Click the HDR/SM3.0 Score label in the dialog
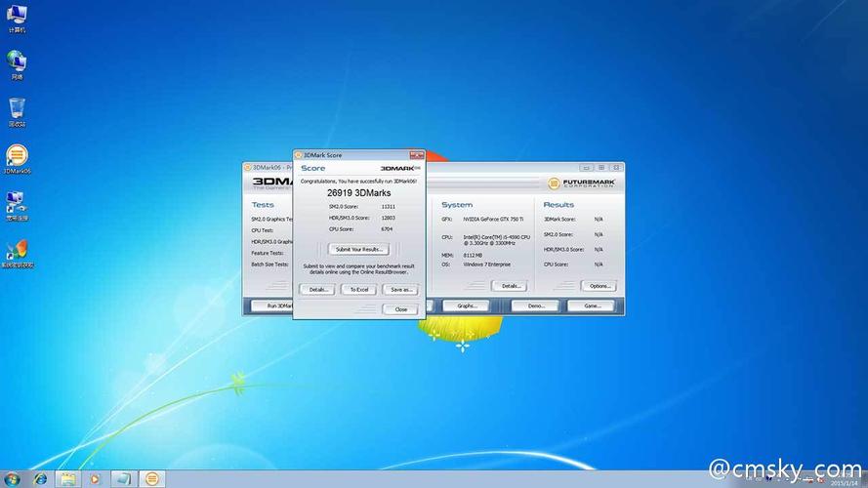Screen dimensions: 868x488 coord(349,218)
